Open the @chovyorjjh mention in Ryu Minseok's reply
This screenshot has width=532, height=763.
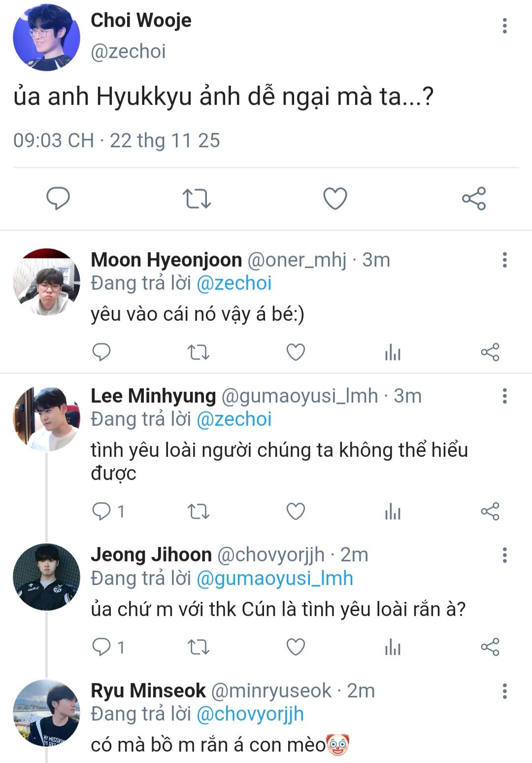coord(250,714)
